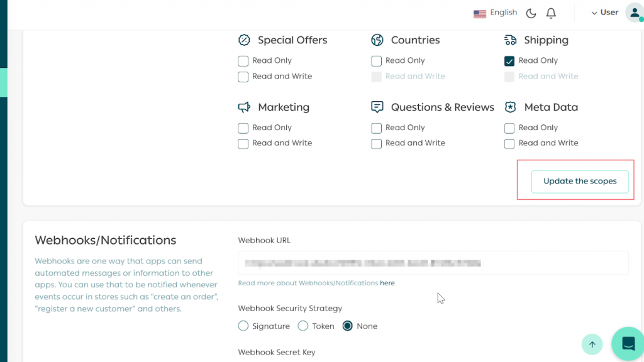This screenshot has height=362, width=644.
Task: Click the Questions & Reviews icon
Action: point(377,107)
